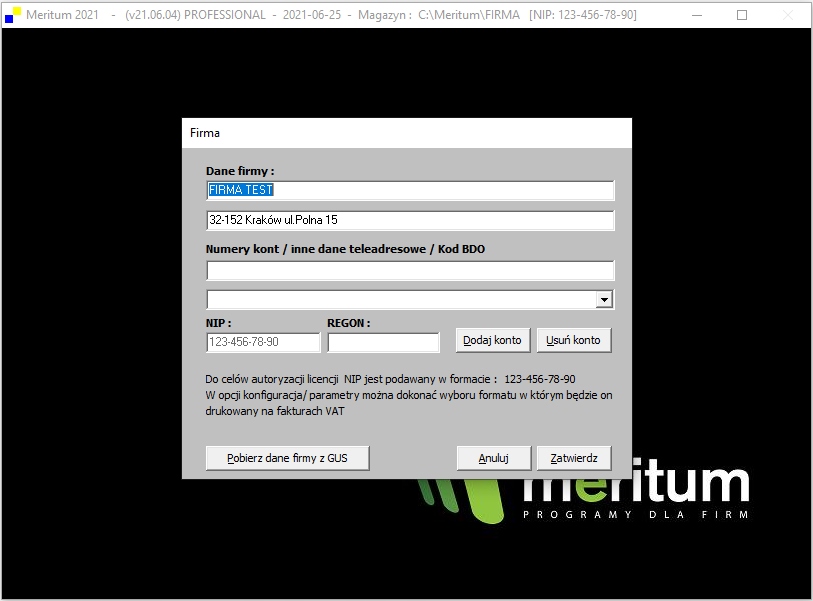813x601 pixels.
Task: Click the empty REGON input field
Action: tap(384, 342)
